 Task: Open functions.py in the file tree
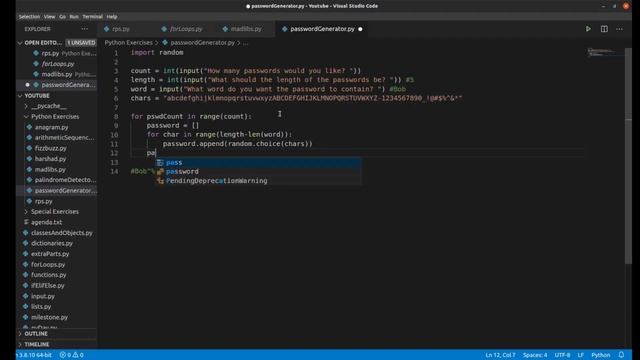pyautogui.click(x=57, y=275)
